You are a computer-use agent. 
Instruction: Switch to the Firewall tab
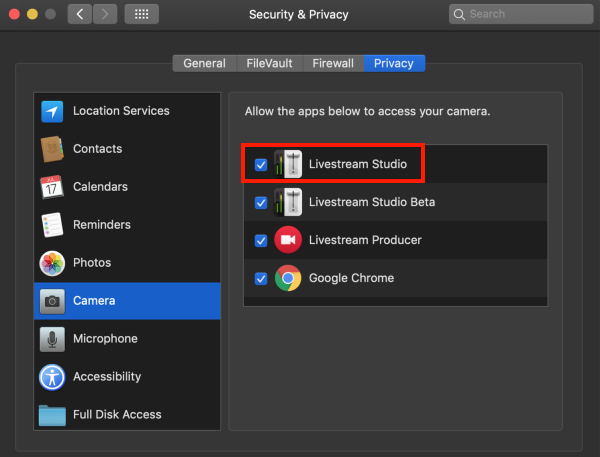coord(333,63)
